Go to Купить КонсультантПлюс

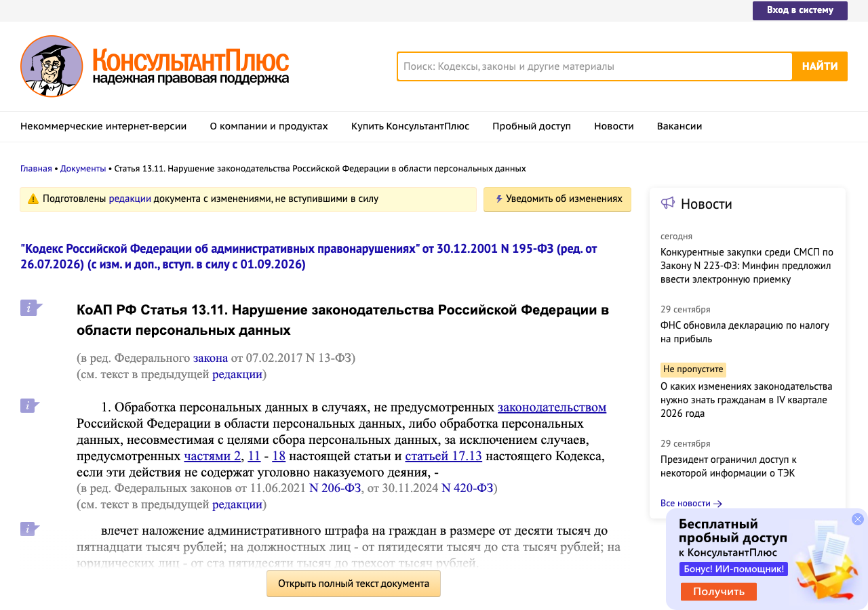click(x=410, y=126)
